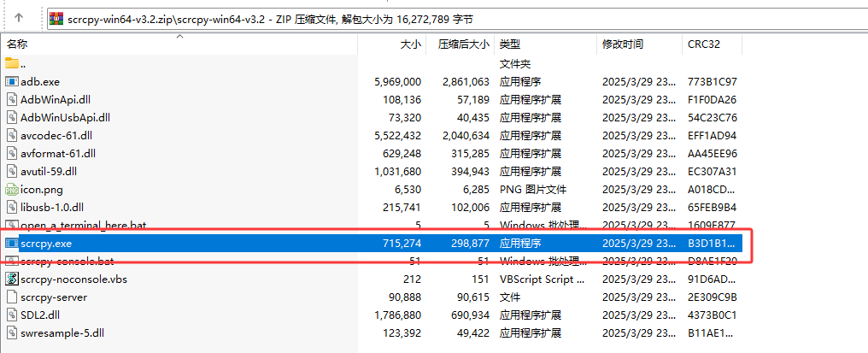This screenshot has height=353, width=868.
Task: Click the compressed size 298,877
Action: point(471,243)
